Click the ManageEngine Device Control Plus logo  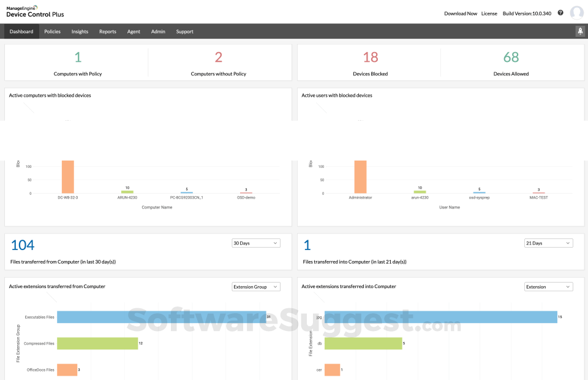point(34,10)
